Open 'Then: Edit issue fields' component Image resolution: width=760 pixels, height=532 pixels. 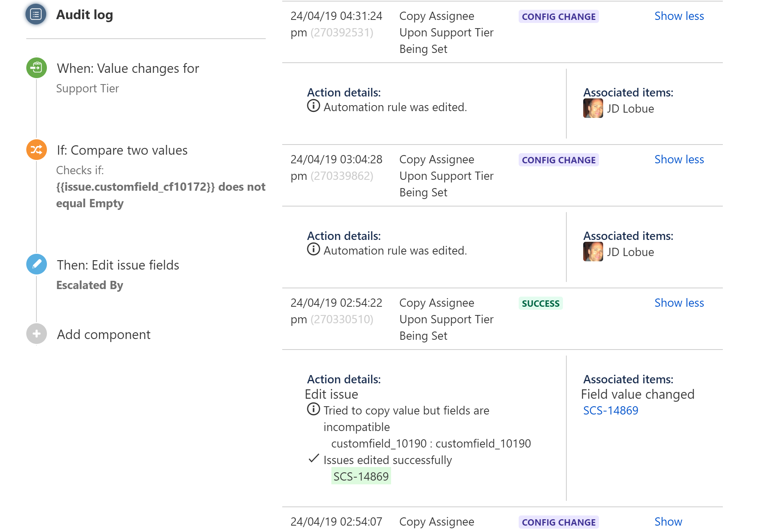click(x=118, y=265)
